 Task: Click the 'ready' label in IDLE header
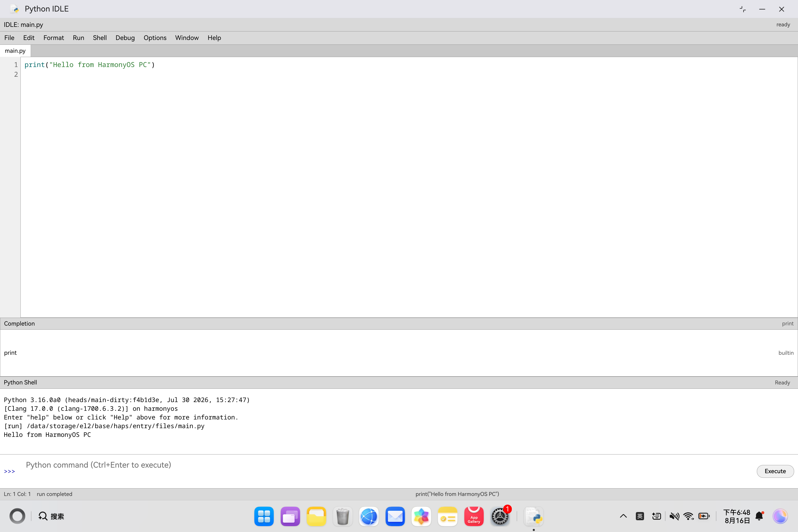783,25
